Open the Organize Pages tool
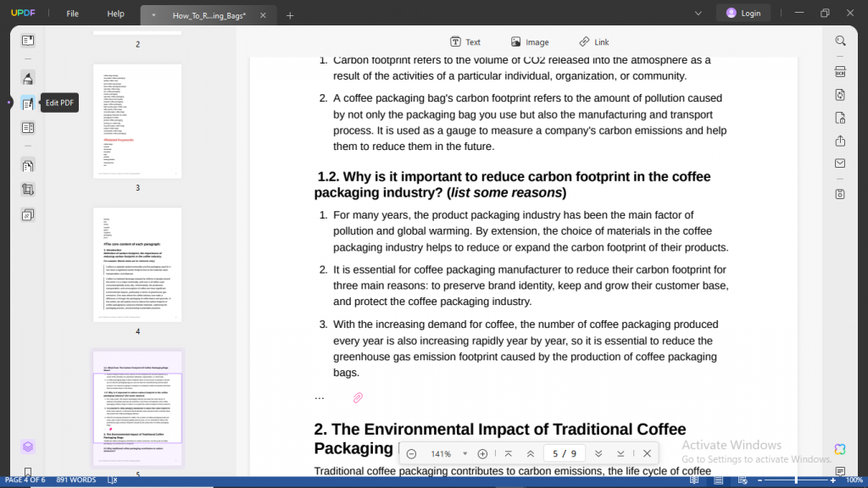This screenshot has height=488, width=868. click(28, 166)
